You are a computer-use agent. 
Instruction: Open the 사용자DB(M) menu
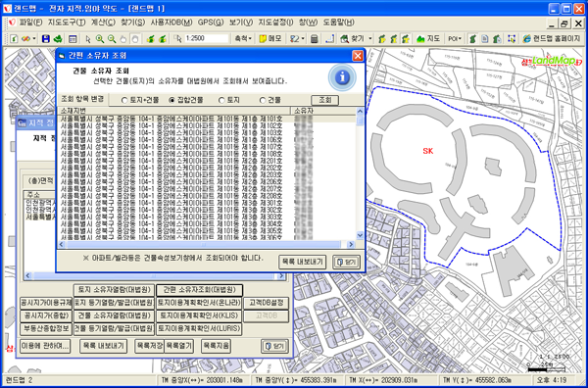pyautogui.click(x=171, y=23)
